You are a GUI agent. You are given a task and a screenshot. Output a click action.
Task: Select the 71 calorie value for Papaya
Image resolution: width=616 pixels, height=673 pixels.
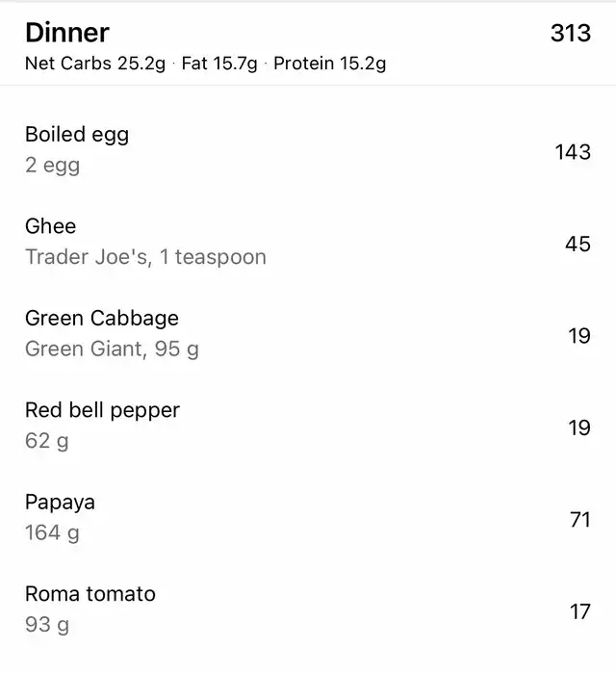(x=579, y=520)
